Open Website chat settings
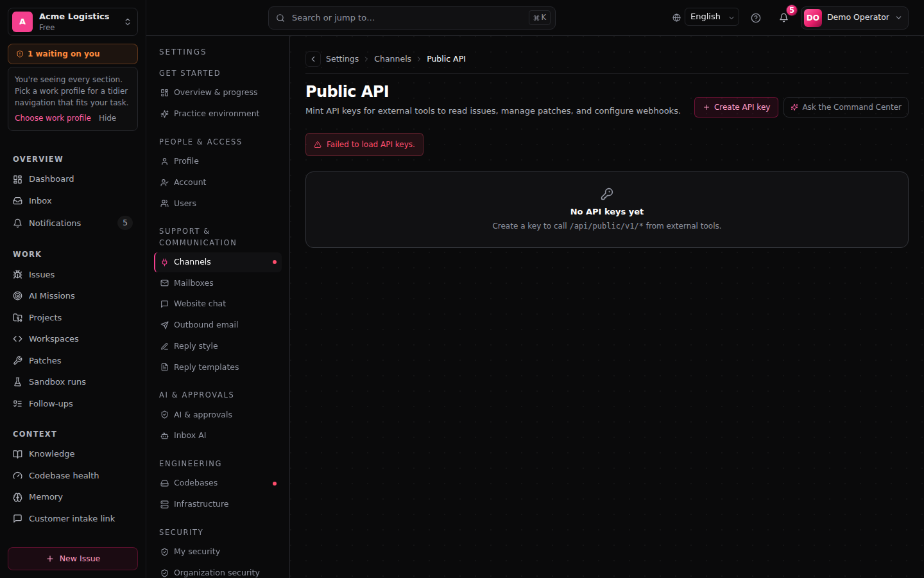 point(218,304)
